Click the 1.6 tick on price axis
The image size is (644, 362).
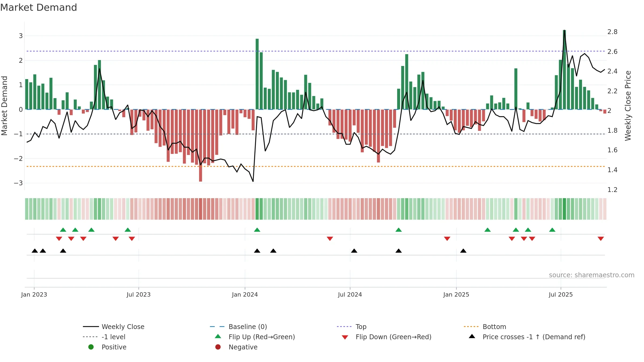pos(612,150)
